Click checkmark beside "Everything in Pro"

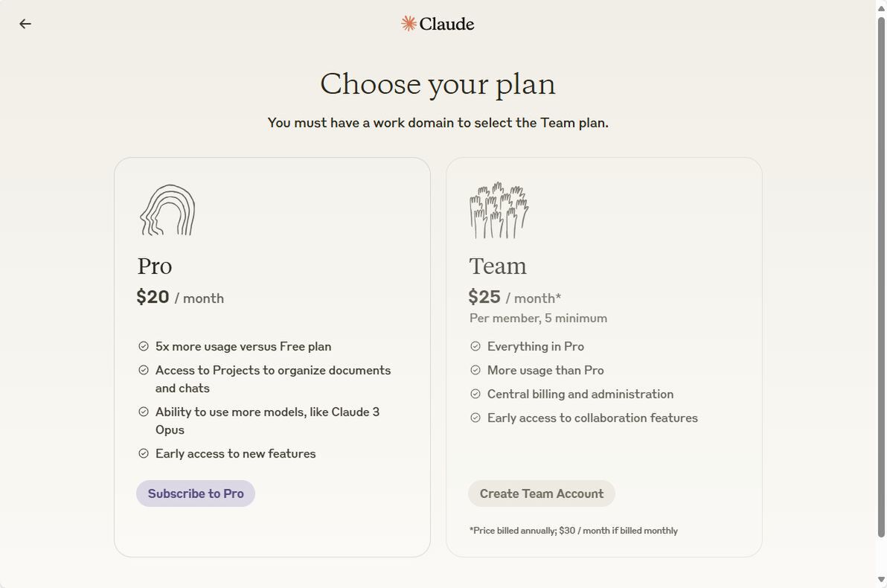coord(475,346)
